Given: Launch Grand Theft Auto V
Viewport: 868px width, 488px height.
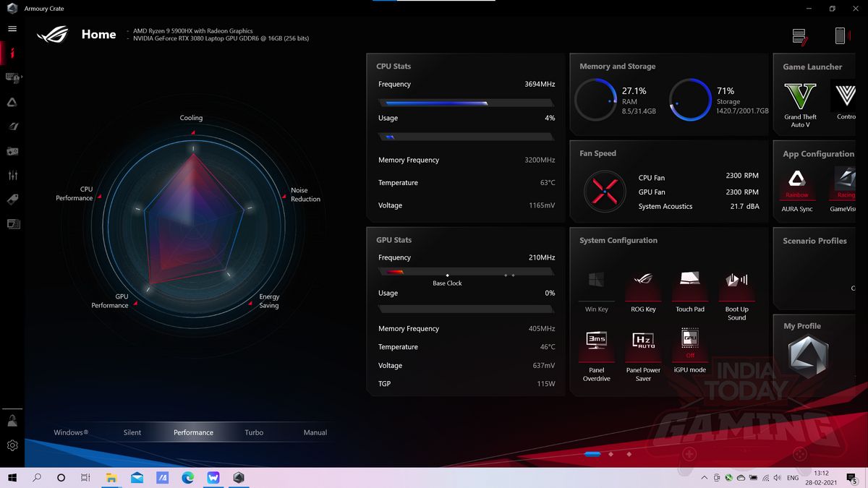Looking at the screenshot, I should point(800,105).
